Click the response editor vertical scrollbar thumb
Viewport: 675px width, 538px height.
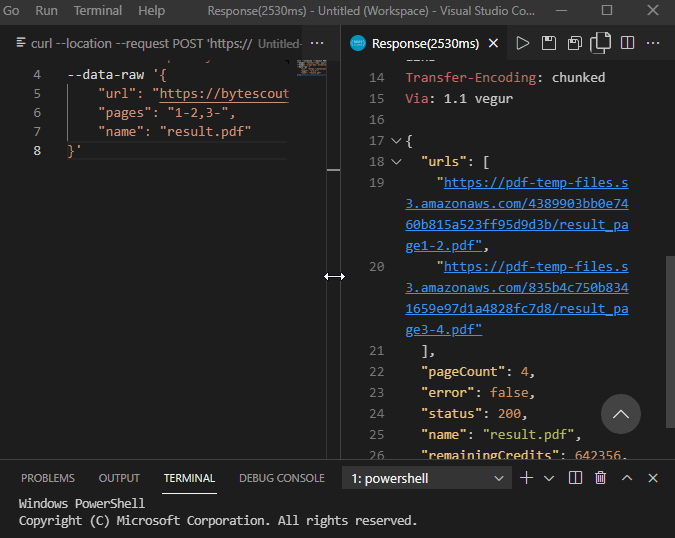(670, 342)
